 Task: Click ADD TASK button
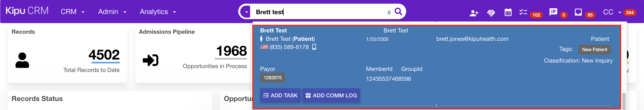click(x=280, y=95)
